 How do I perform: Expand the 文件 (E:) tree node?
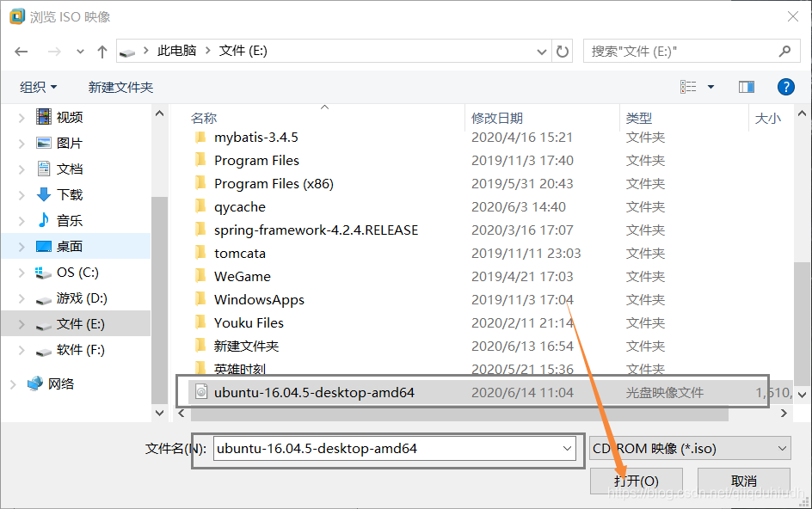(22, 325)
